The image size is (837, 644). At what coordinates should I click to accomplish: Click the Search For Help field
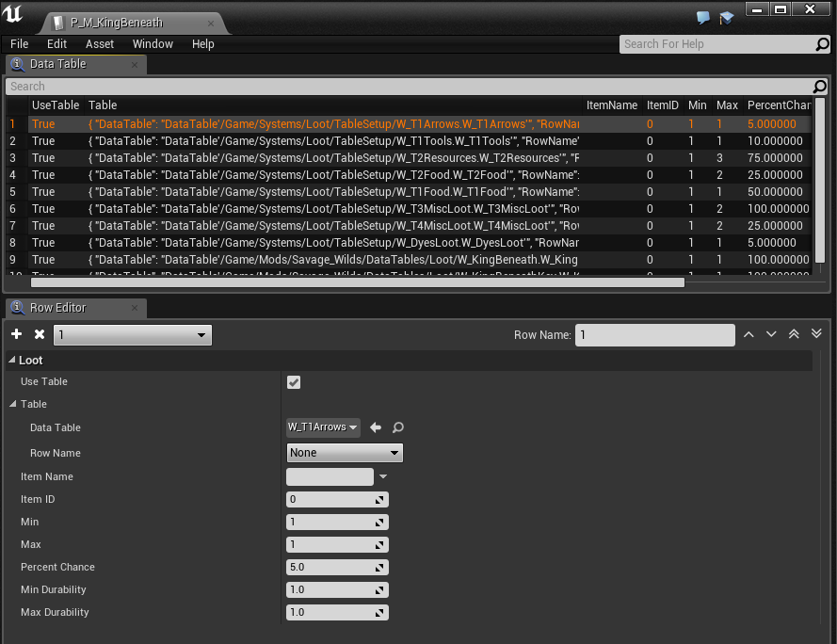[x=717, y=44]
